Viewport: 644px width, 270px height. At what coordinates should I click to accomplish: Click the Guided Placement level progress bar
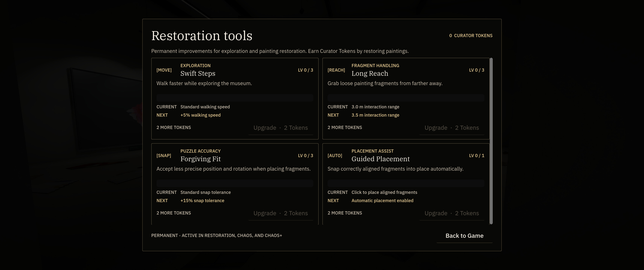[x=406, y=183]
